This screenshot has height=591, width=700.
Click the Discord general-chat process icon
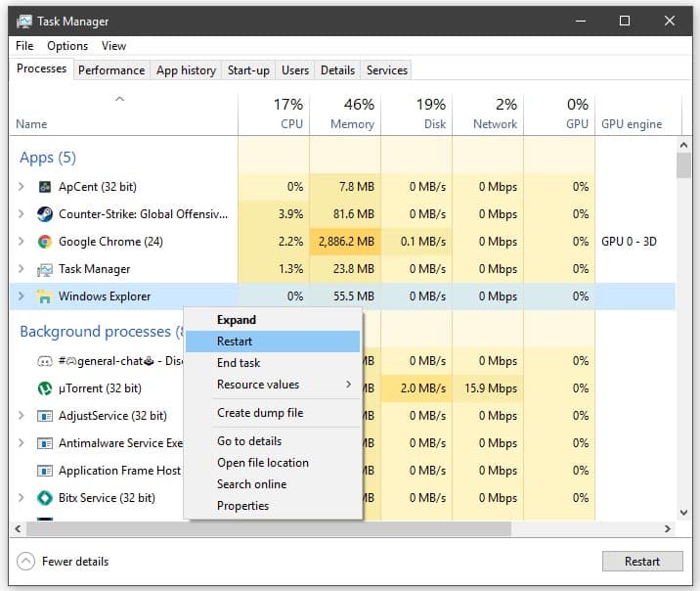[45, 361]
